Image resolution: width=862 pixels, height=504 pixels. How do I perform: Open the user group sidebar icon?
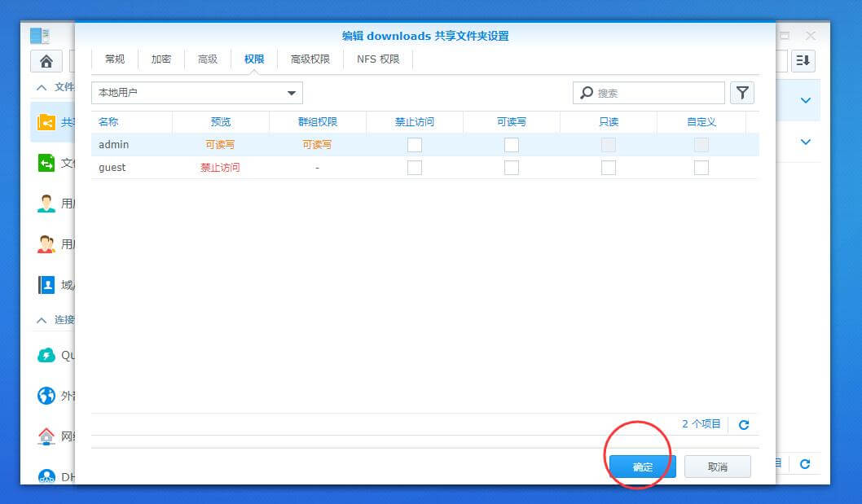click(x=46, y=244)
